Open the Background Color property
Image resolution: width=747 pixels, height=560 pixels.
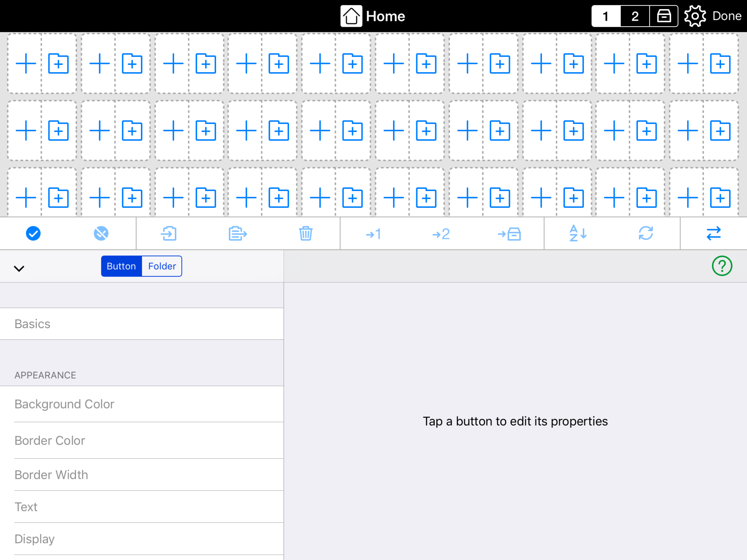click(64, 404)
